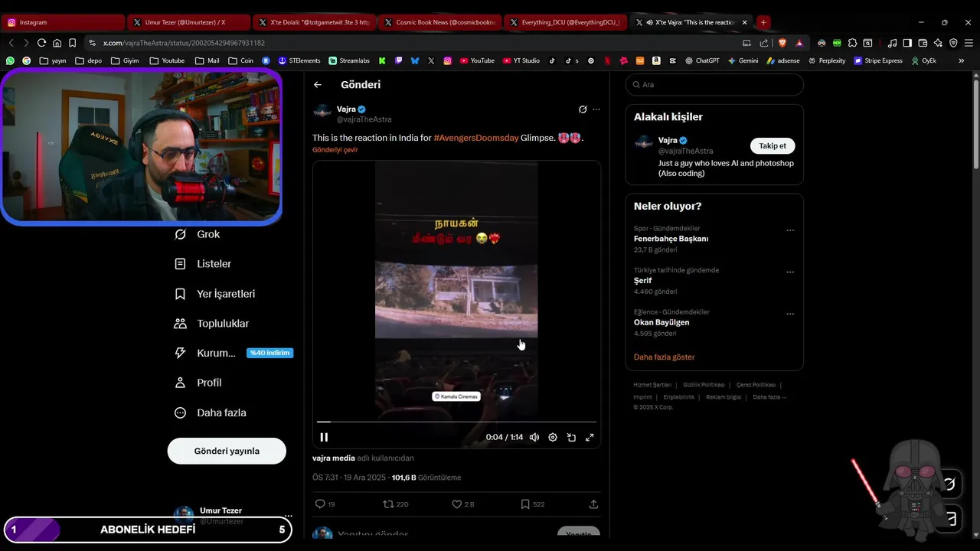The image size is (980, 551).
Task: Open the Streamlabs bookmark
Action: 349,60
